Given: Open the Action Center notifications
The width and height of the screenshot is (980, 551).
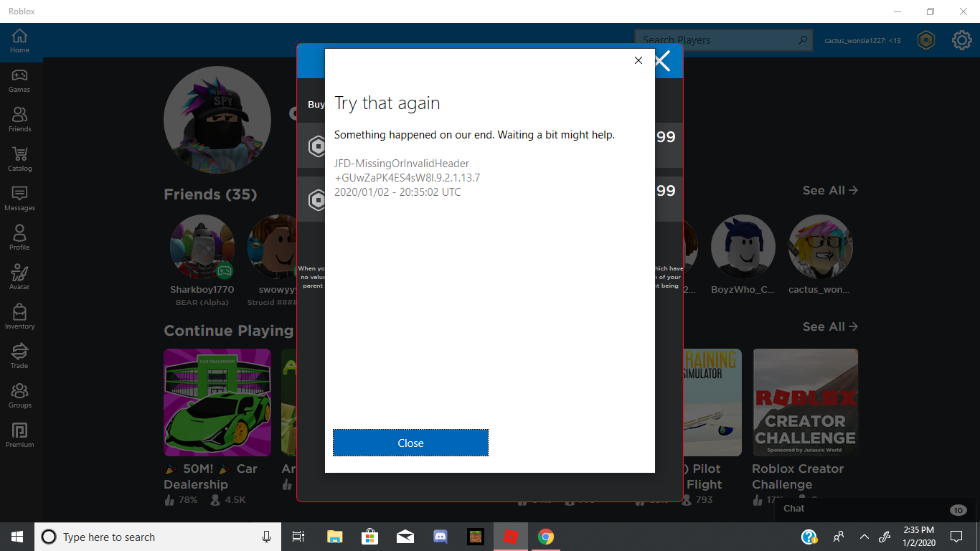Looking at the screenshot, I should coord(956,537).
